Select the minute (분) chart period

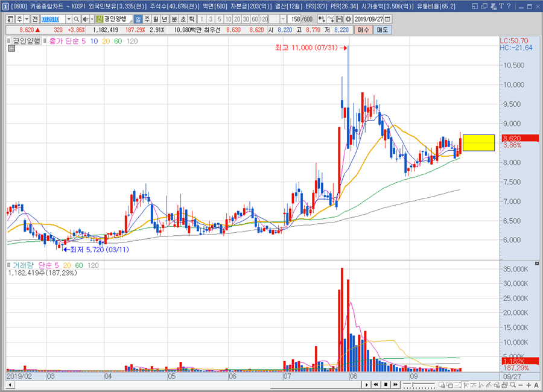coord(174,19)
